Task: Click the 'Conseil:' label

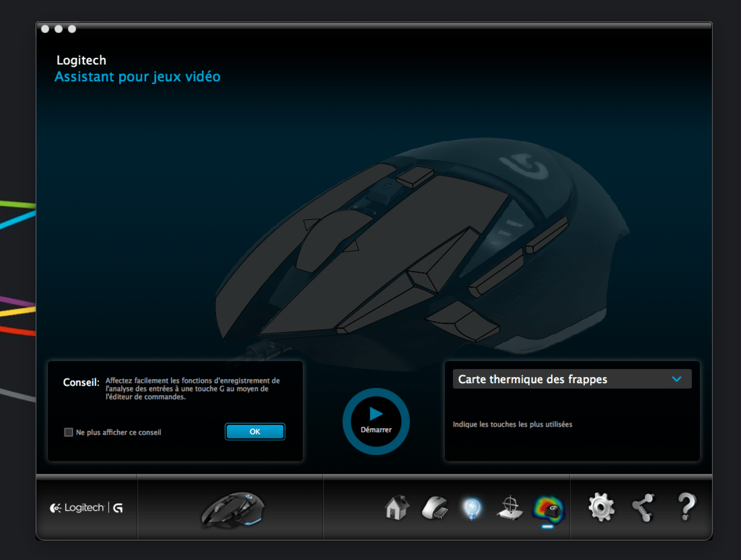Action: coord(81,382)
